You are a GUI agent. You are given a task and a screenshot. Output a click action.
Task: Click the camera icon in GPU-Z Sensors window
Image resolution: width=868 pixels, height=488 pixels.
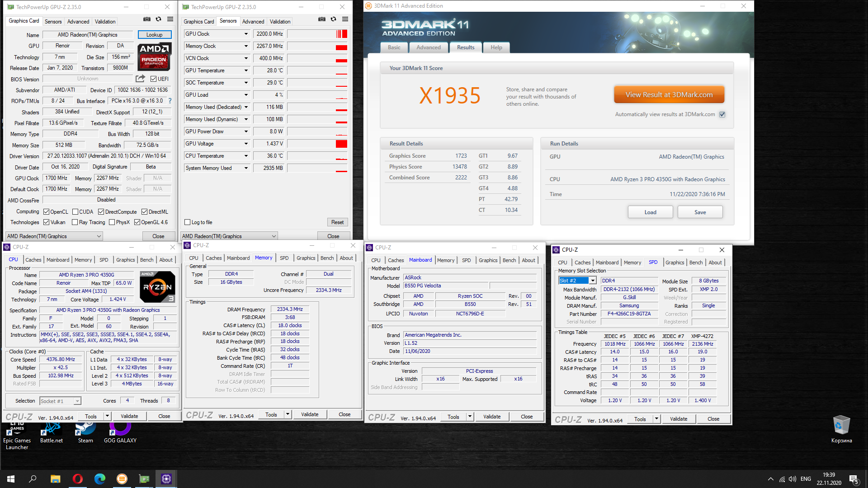tap(322, 19)
